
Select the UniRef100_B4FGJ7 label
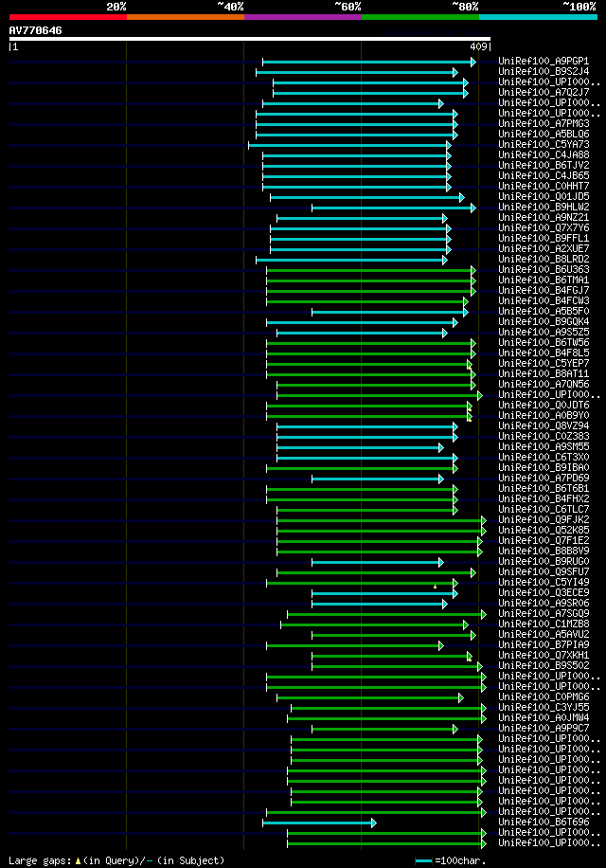click(544, 291)
